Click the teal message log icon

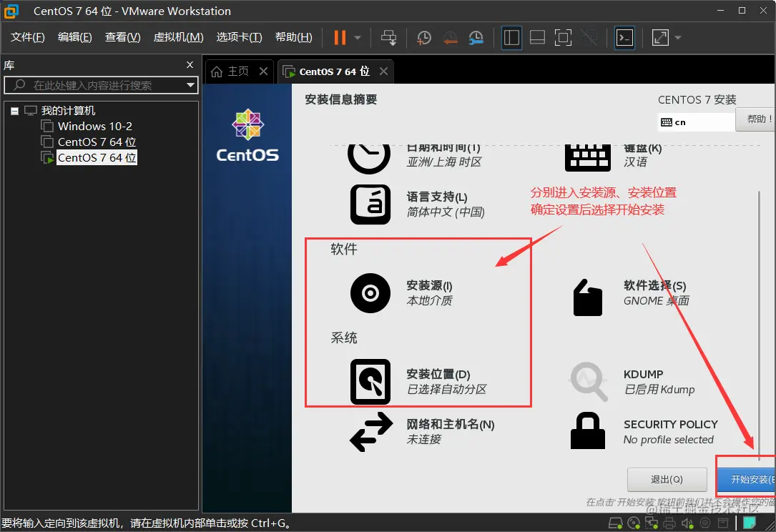750,523
